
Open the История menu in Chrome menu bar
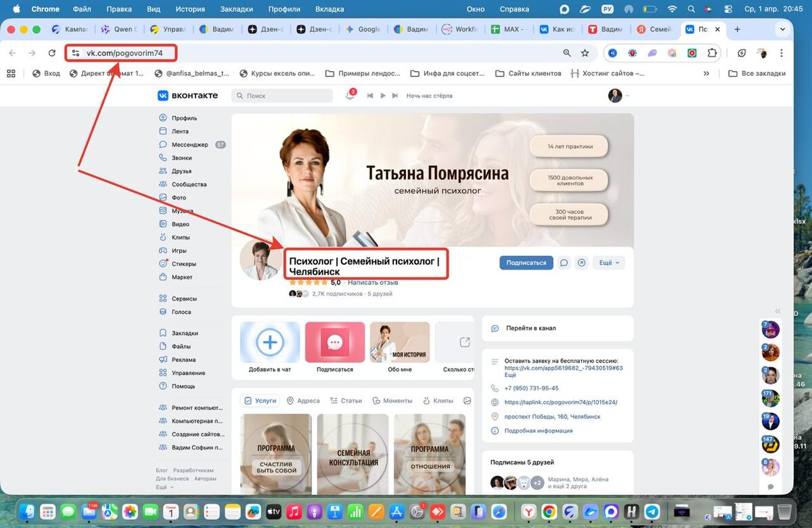pyautogui.click(x=189, y=9)
